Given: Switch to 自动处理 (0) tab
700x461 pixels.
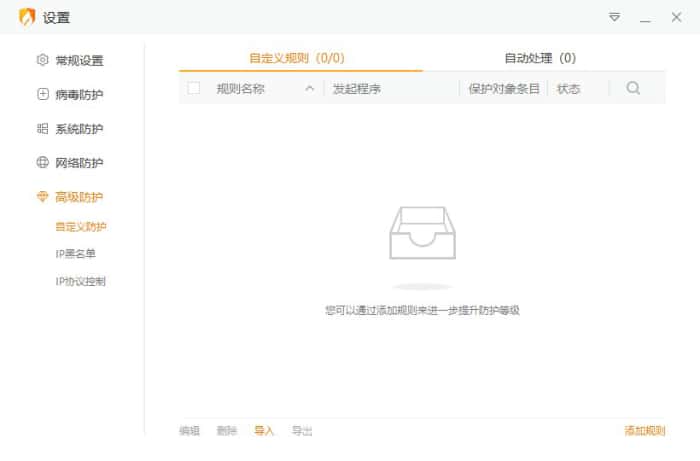Looking at the screenshot, I should pyautogui.click(x=540, y=58).
